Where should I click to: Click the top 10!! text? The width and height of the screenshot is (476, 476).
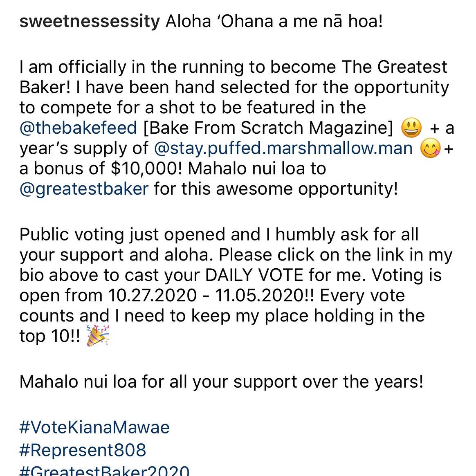click(x=50, y=337)
